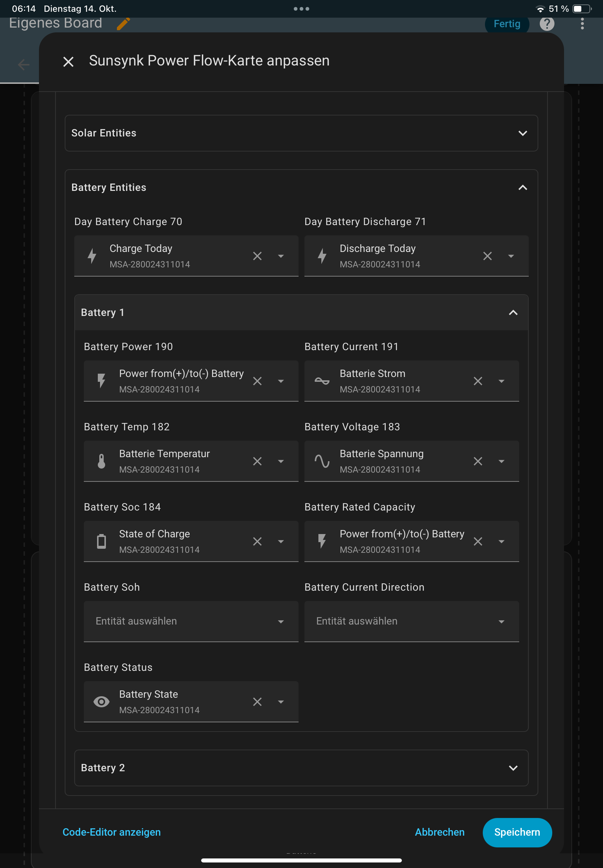The height and width of the screenshot is (868, 603).
Task: Close the Sunsynk Power Flow card dialog
Action: pyautogui.click(x=68, y=61)
